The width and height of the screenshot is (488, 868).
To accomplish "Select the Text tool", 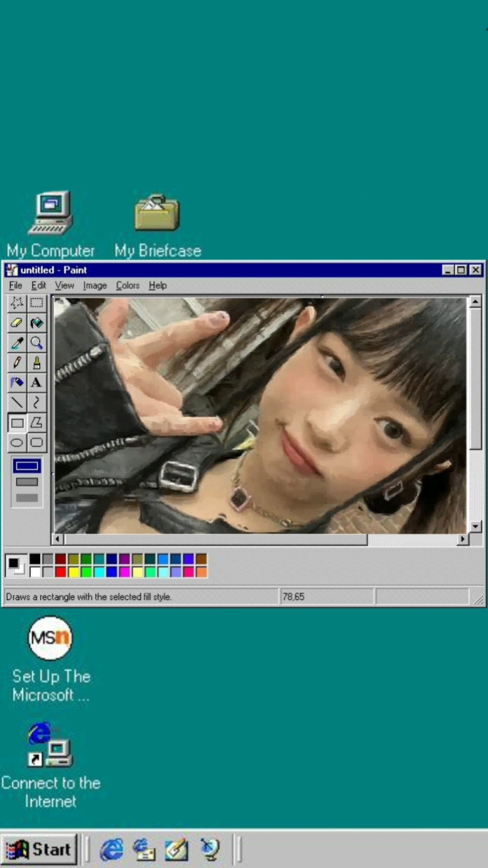I will tap(36, 383).
